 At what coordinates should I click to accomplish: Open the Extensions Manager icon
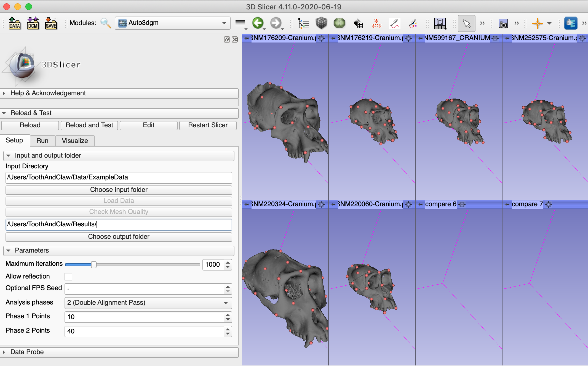571,23
